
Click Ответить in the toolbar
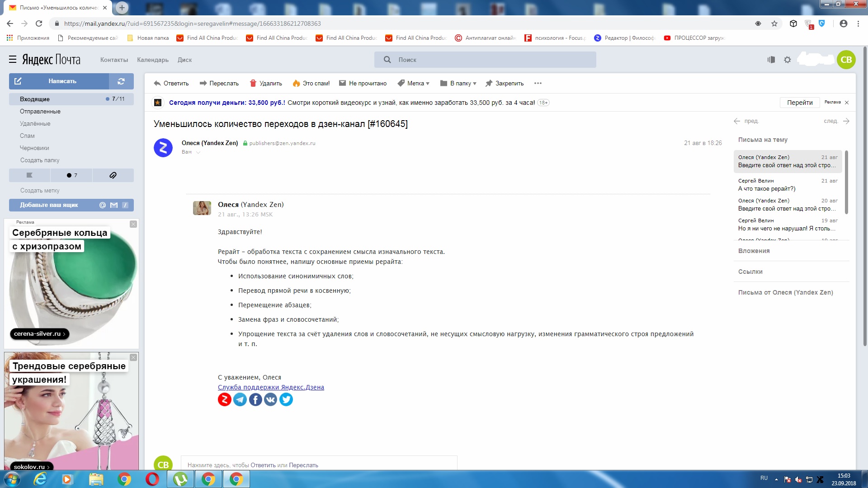171,83
